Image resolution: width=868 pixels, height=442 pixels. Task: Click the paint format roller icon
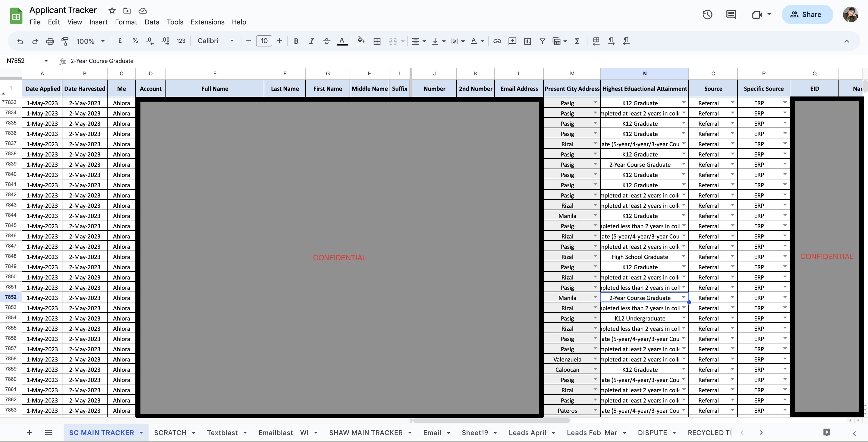[65, 41]
